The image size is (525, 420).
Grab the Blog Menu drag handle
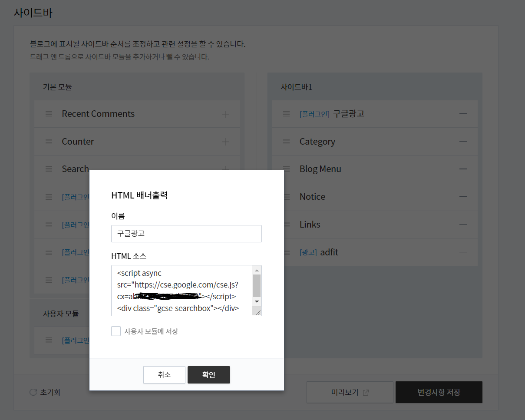coord(286,169)
